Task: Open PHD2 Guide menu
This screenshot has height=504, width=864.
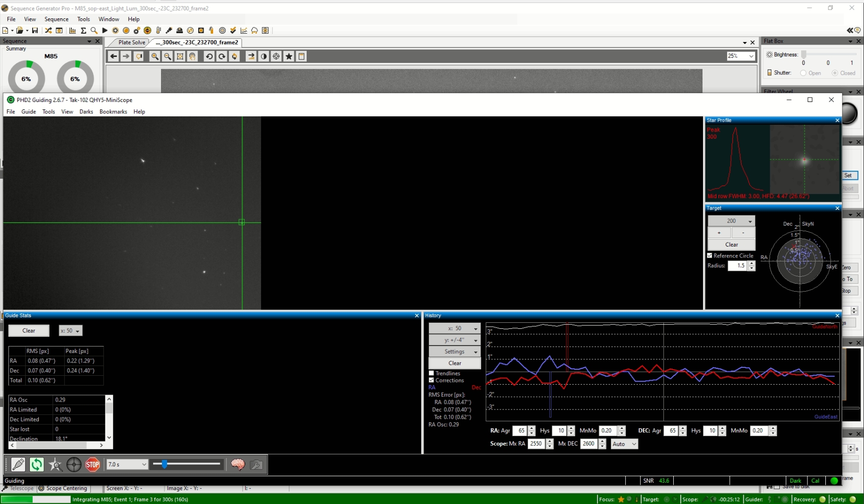Action: 28,112
